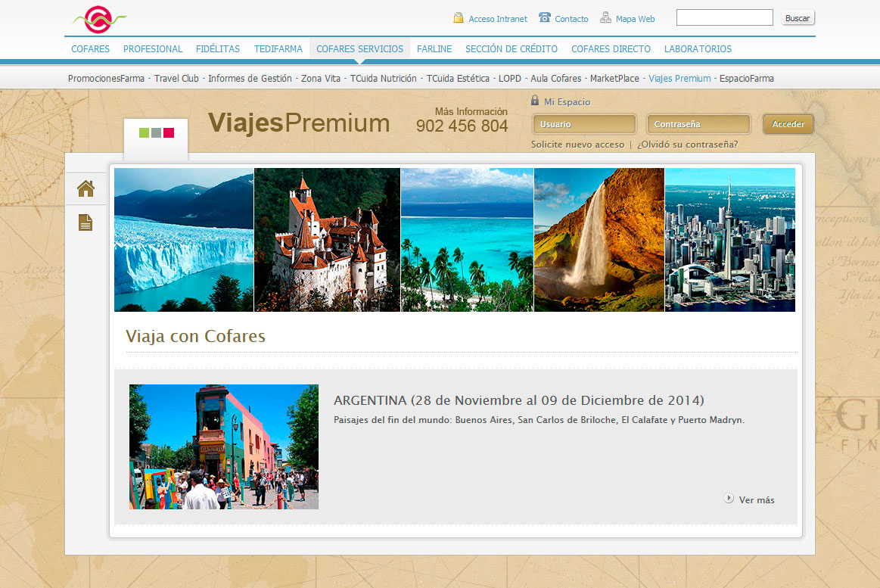Click the Acceder login button
Image resolution: width=880 pixels, height=588 pixels.
(788, 123)
